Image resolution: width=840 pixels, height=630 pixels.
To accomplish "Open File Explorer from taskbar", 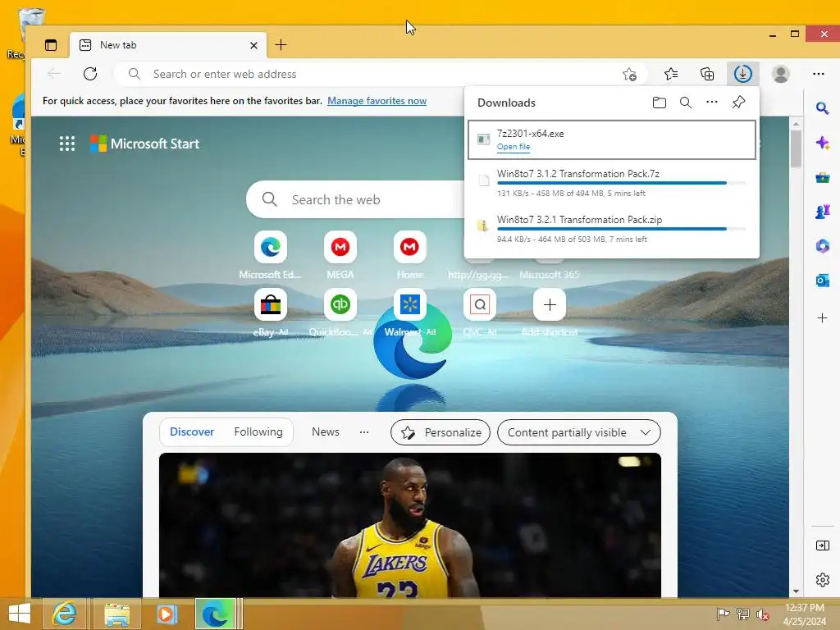I will pos(117,614).
